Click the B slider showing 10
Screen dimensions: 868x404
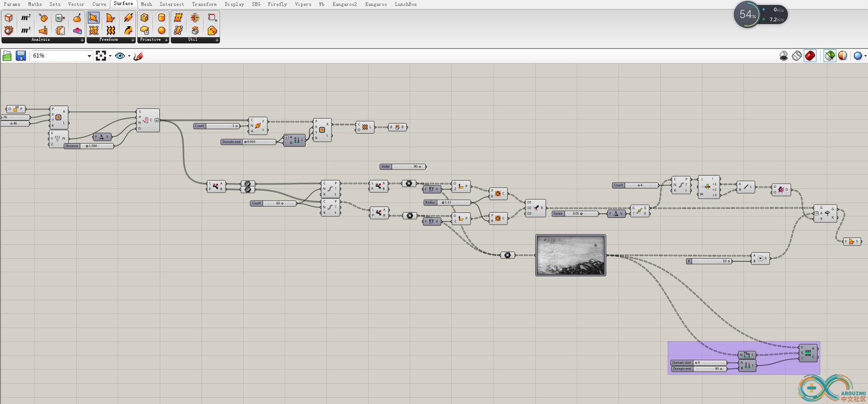click(x=709, y=261)
